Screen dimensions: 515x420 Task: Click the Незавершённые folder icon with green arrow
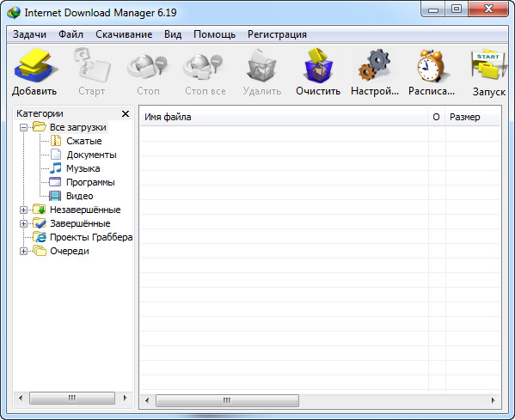40,210
